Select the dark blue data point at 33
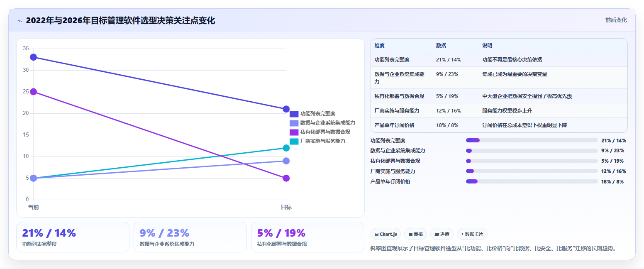The height and width of the screenshot is (269, 644). (33, 57)
